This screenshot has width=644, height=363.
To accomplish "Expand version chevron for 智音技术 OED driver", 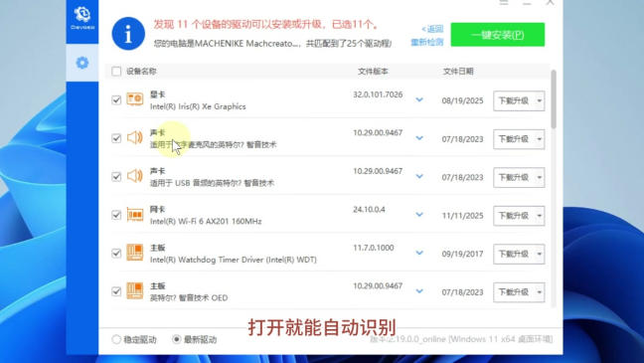I will coord(419,291).
